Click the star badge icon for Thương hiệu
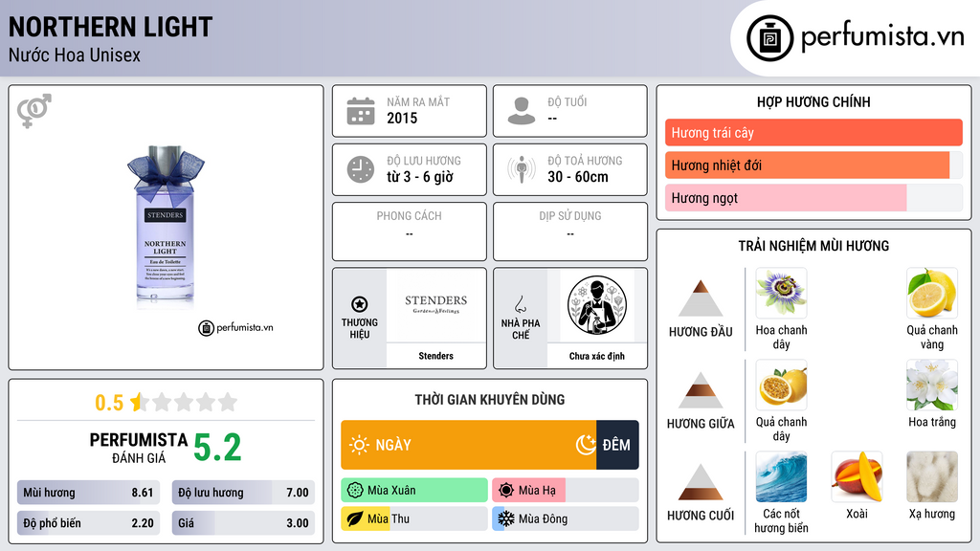The height and width of the screenshot is (551, 980). [x=360, y=304]
